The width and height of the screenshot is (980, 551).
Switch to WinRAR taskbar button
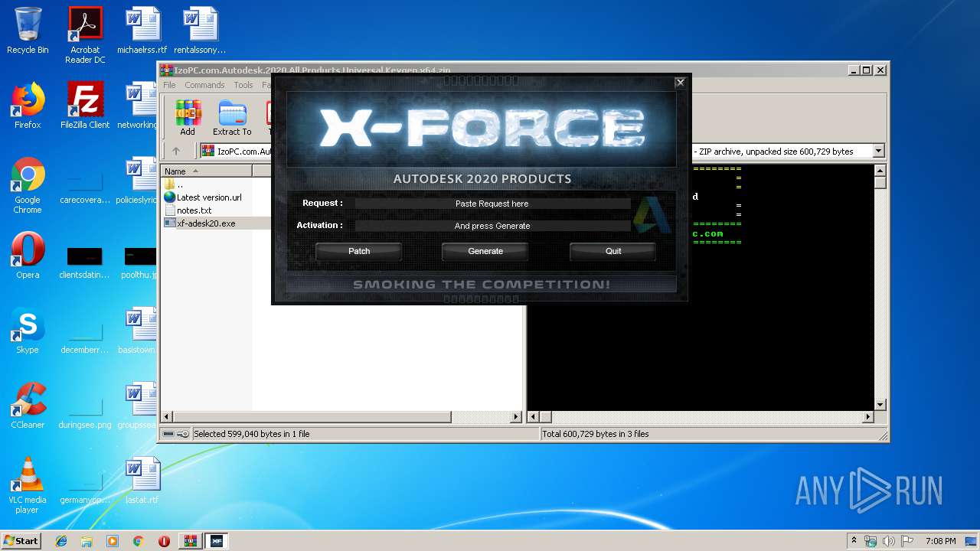click(191, 540)
